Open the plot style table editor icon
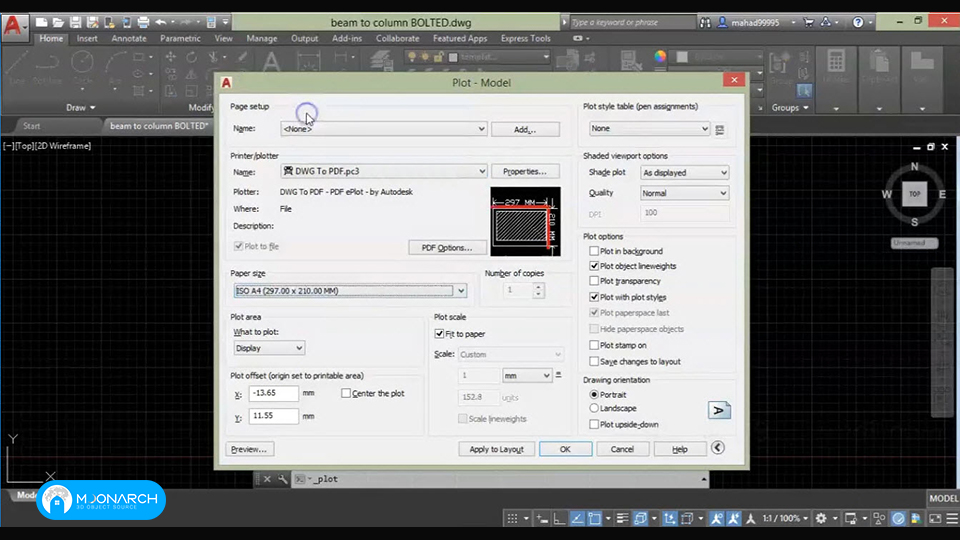Screen dimensions: 960x540 click(x=720, y=129)
